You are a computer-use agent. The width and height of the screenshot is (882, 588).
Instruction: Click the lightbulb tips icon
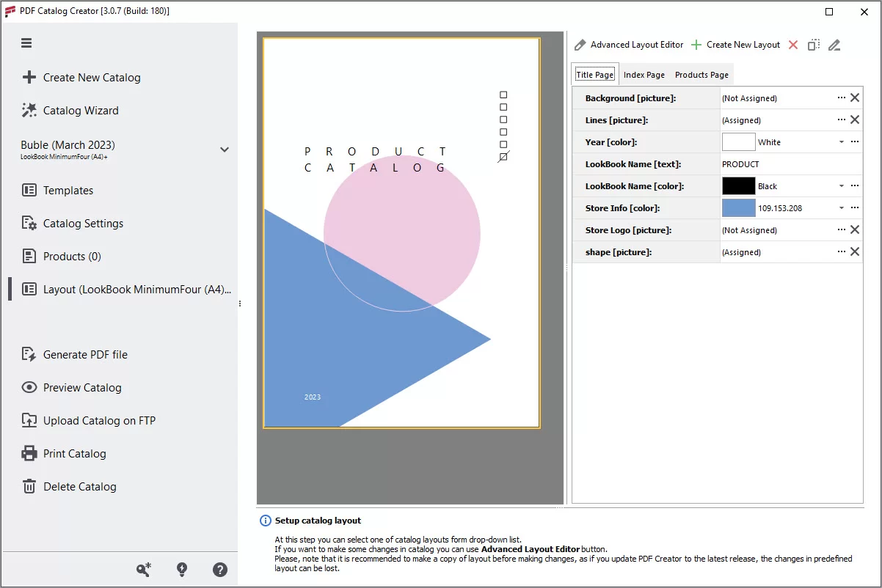point(182,570)
